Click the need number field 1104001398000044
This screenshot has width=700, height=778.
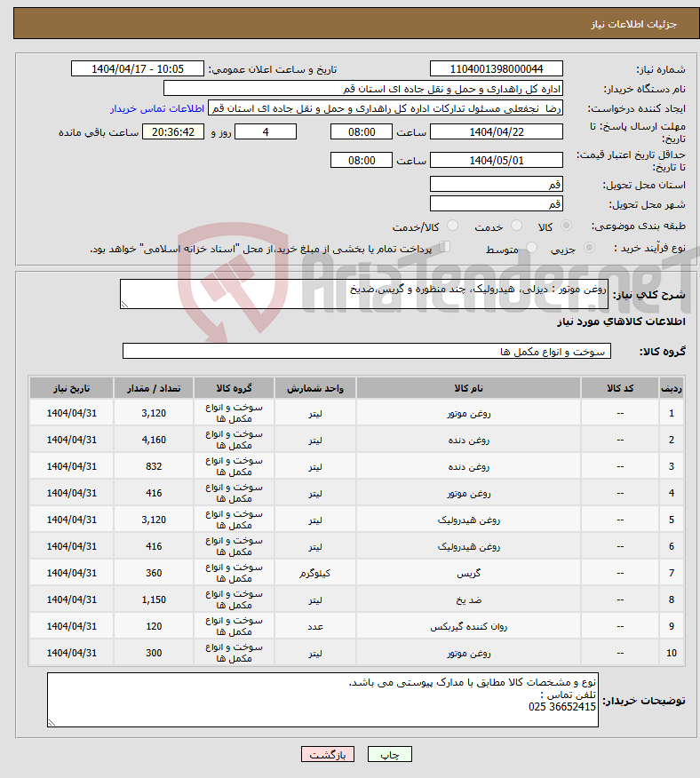pos(497,68)
